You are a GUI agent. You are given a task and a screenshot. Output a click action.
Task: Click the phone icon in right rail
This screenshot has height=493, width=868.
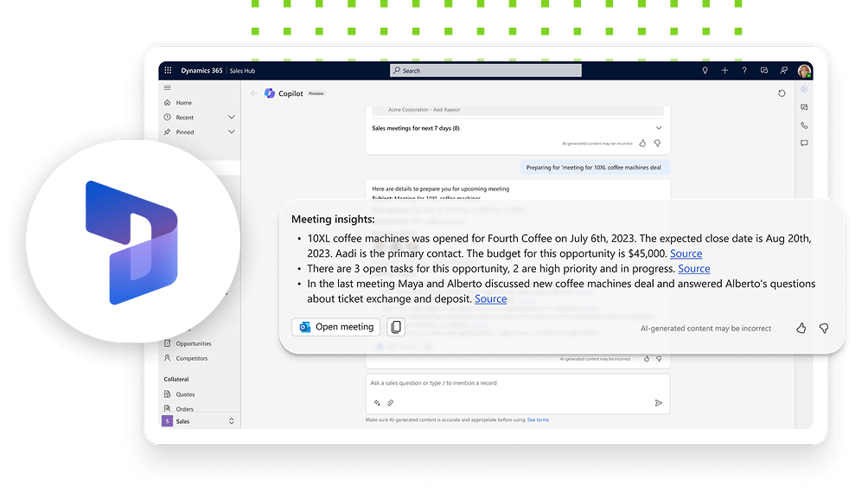804,125
